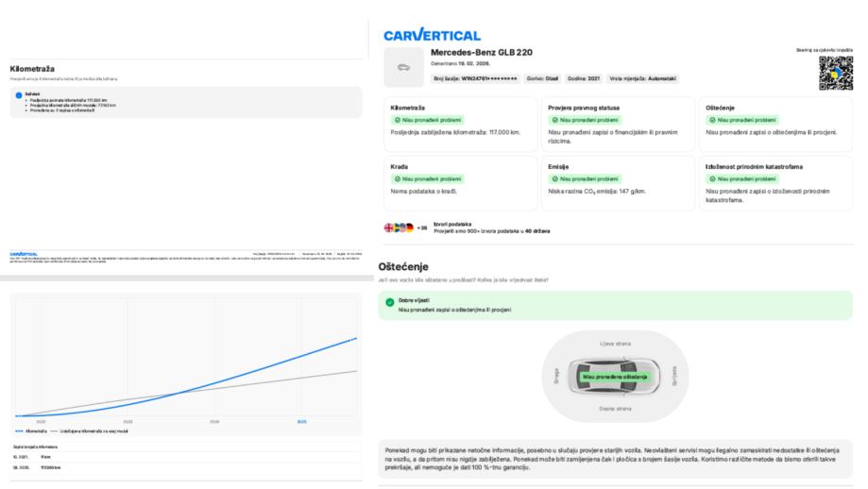
Task: Click the green checkmark beside Dobre vijesti
Action: (390, 303)
